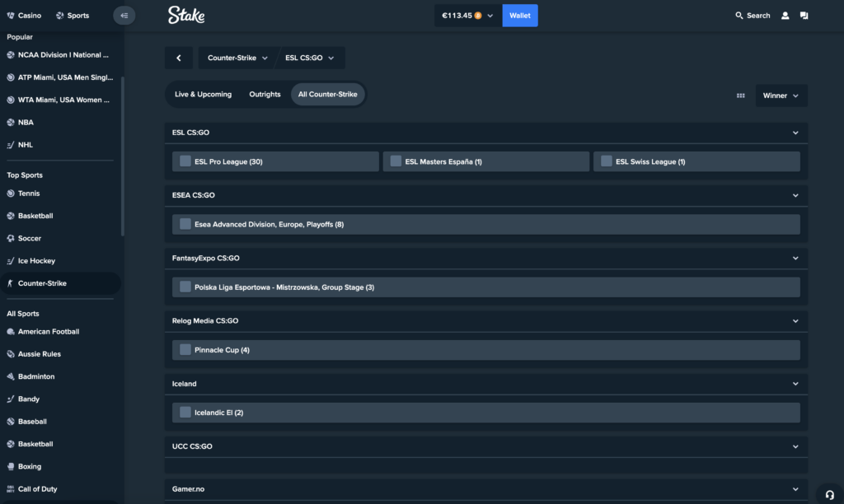Click the Stake logo
Screen dimensions: 844x504
(186, 15)
